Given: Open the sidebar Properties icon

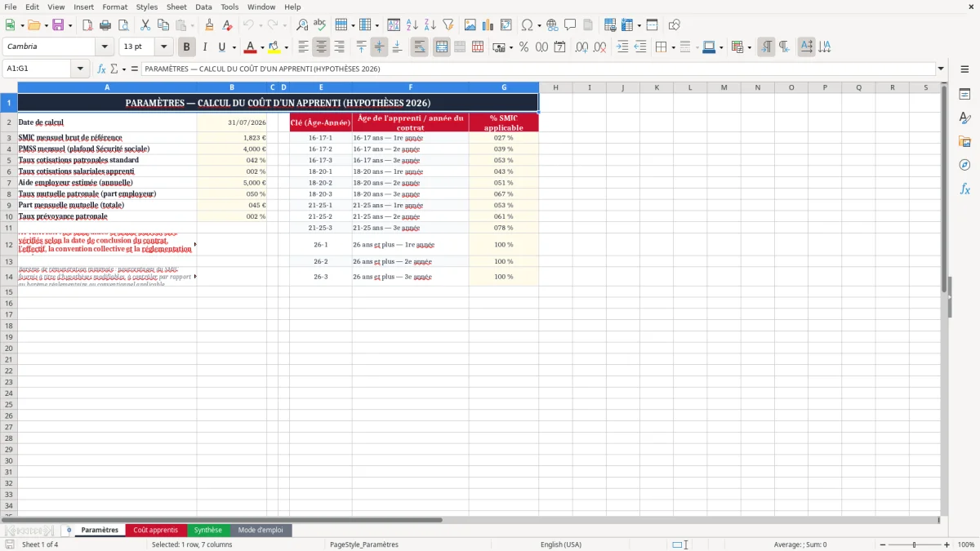Looking at the screenshot, I should 964,94.
